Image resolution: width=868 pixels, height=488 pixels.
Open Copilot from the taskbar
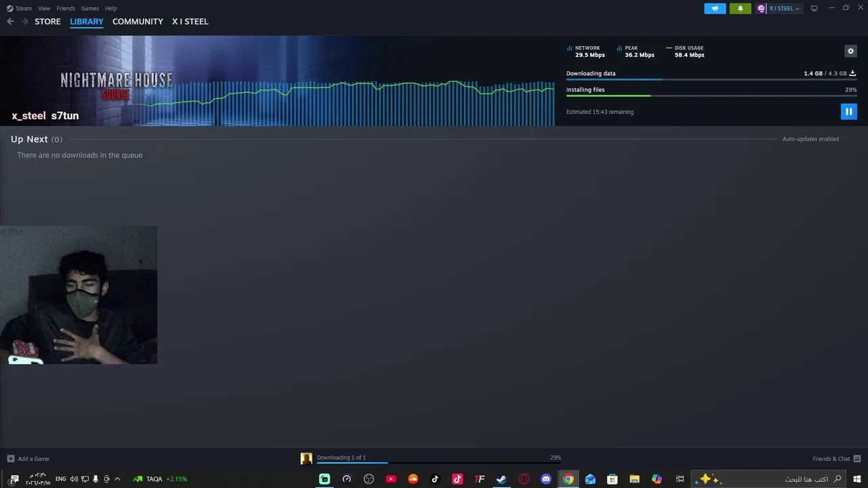(x=656, y=479)
